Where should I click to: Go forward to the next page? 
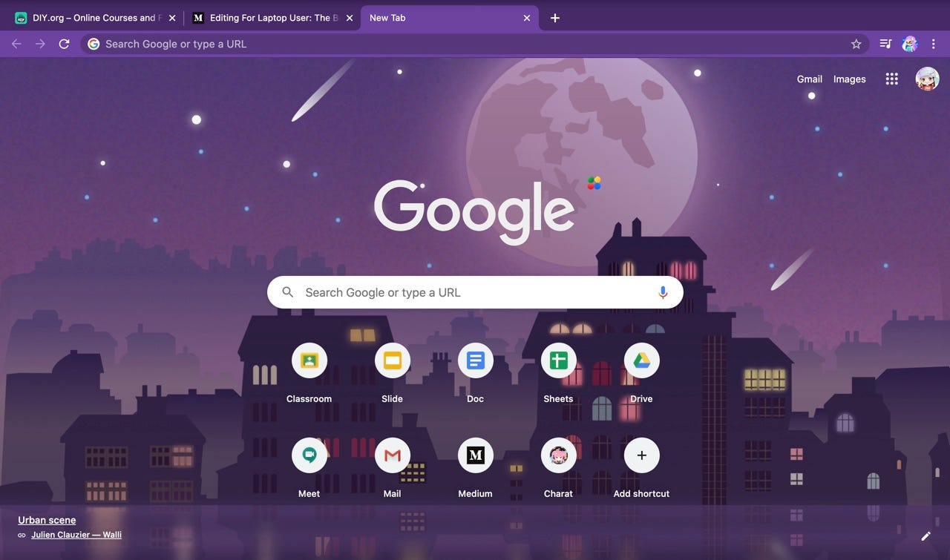[40, 44]
